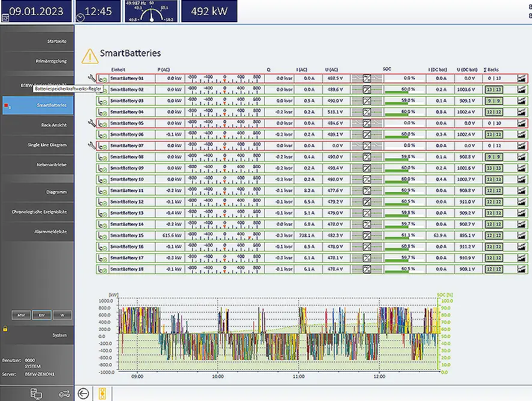
Task: Select kW unit button
Action: 42,315
